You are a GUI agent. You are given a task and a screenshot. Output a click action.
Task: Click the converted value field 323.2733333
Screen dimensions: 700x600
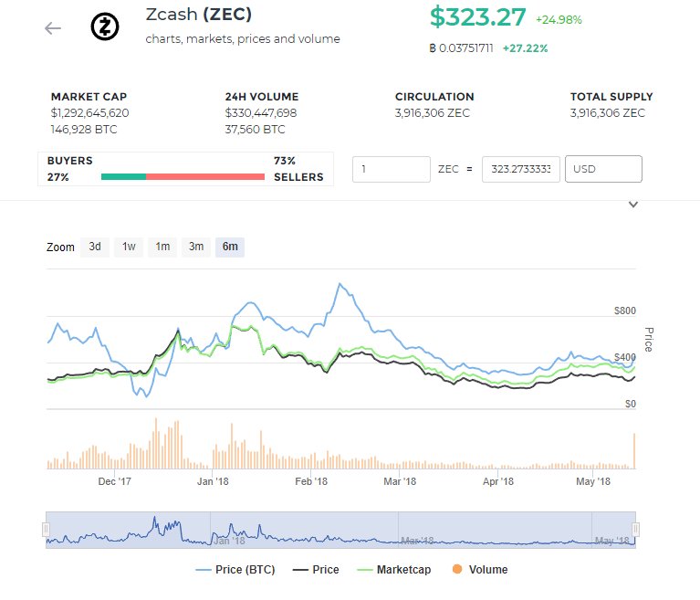click(x=521, y=169)
